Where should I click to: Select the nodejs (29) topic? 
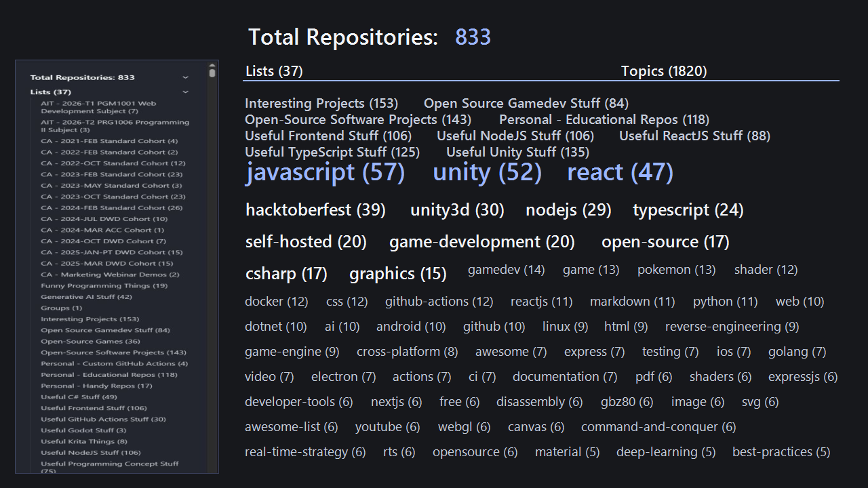tap(568, 210)
